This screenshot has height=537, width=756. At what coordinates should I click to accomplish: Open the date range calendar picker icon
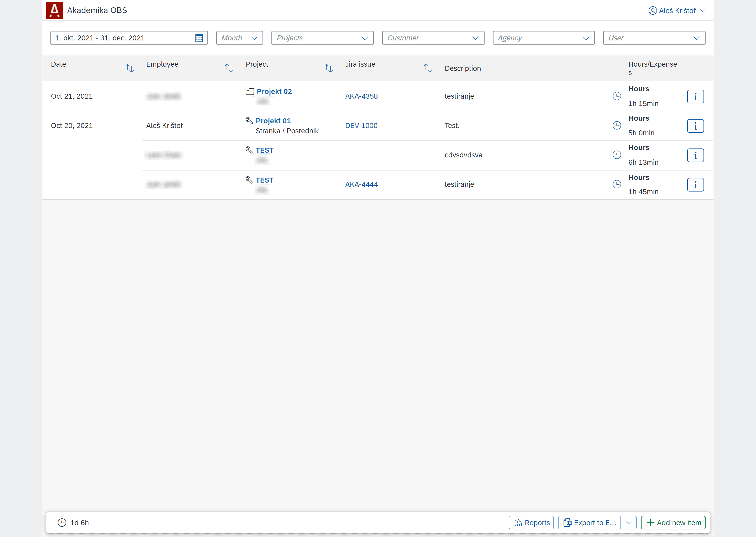(x=199, y=38)
